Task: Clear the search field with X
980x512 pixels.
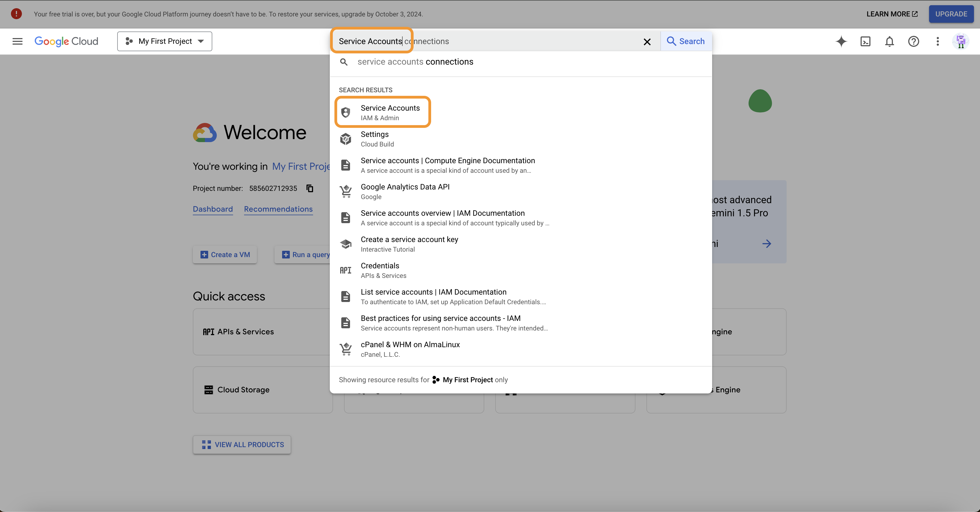Action: pyautogui.click(x=647, y=41)
